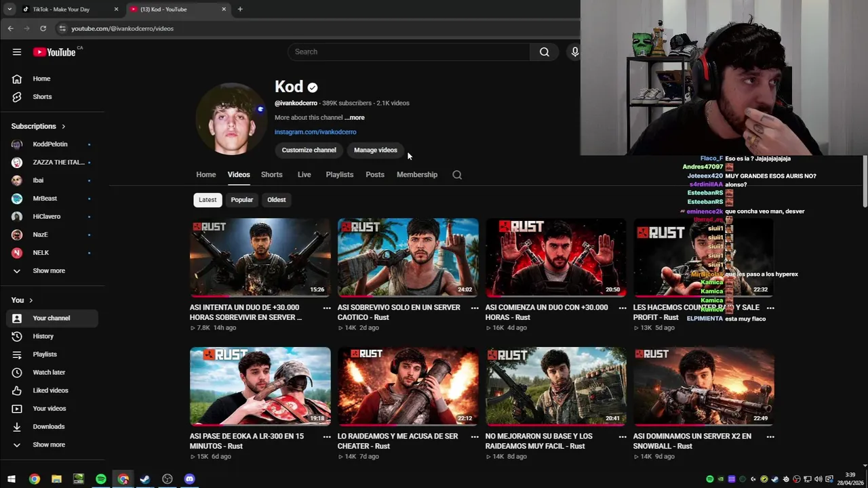The width and height of the screenshot is (868, 488).
Task: Click the browser back arrow
Action: (x=10, y=28)
